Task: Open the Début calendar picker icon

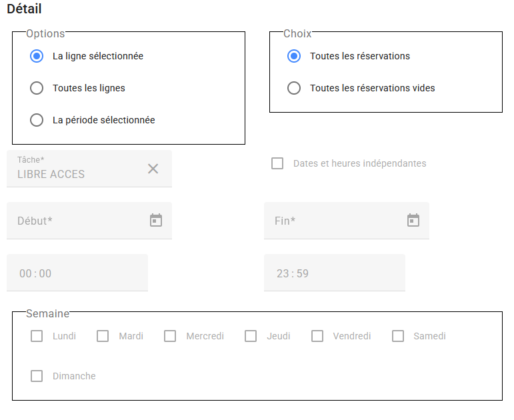Action: pyautogui.click(x=156, y=220)
